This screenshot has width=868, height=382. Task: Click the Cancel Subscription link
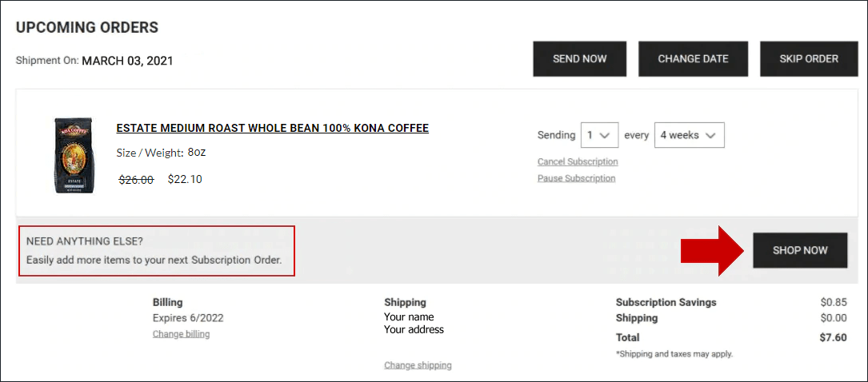(578, 161)
